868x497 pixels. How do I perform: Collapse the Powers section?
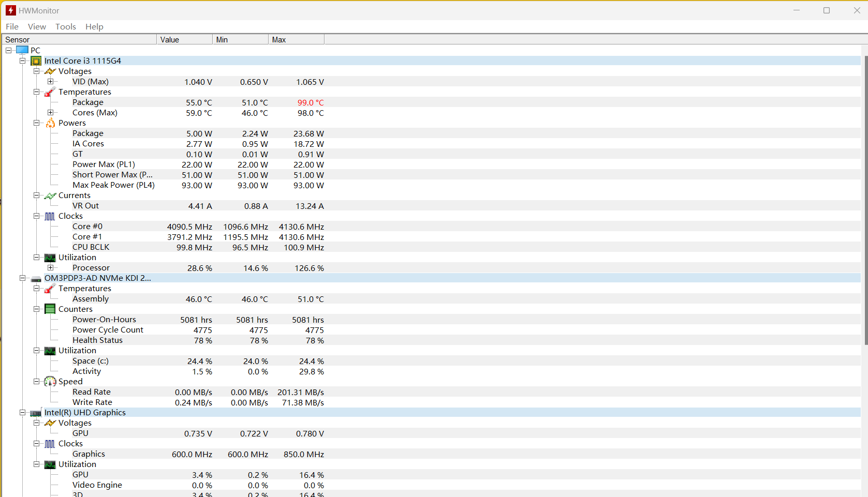pyautogui.click(x=37, y=123)
